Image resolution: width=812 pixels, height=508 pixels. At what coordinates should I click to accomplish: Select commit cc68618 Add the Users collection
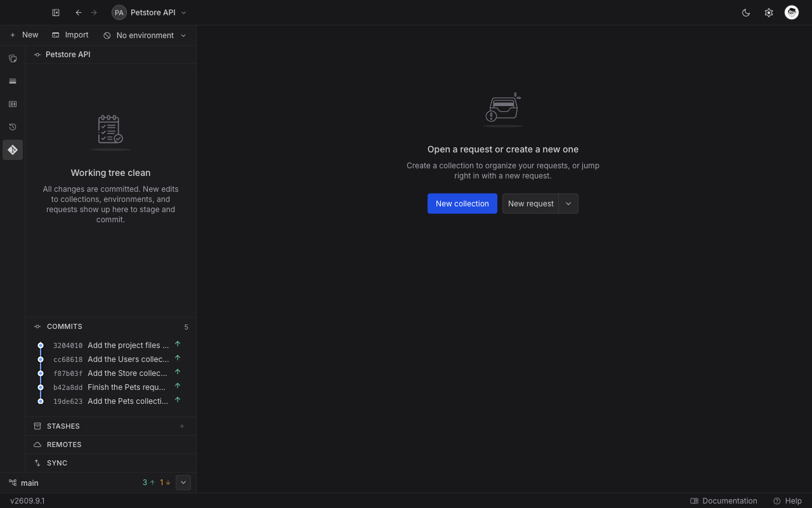(x=110, y=359)
